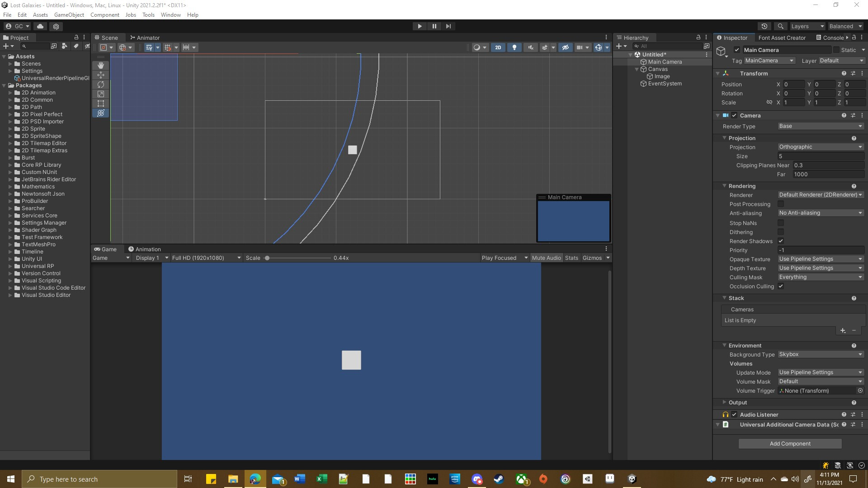Viewport: 868px width, 488px height.
Task: Open Full HD resolution dropdown in Game view
Action: [x=206, y=258]
